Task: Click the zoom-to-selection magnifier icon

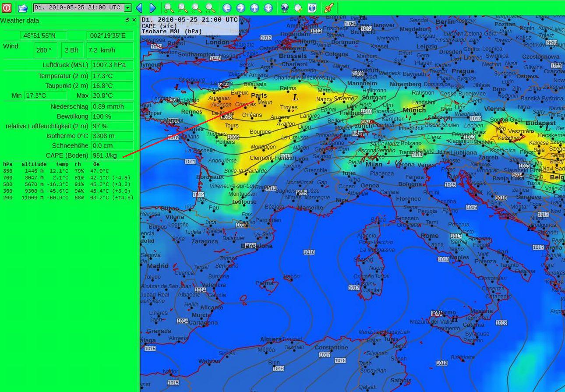Action: [197, 7]
